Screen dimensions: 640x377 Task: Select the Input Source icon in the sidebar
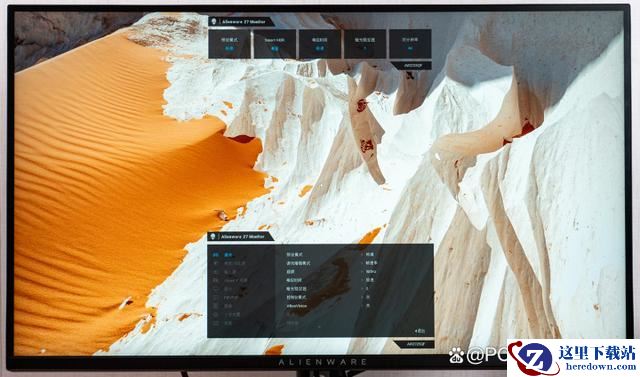click(215, 272)
